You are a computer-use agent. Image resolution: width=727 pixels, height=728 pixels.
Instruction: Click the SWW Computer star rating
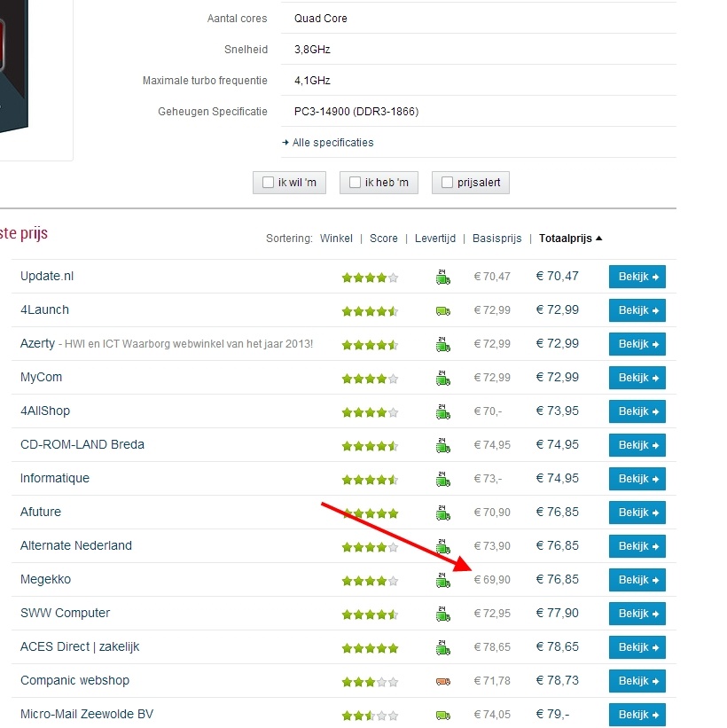coord(370,614)
